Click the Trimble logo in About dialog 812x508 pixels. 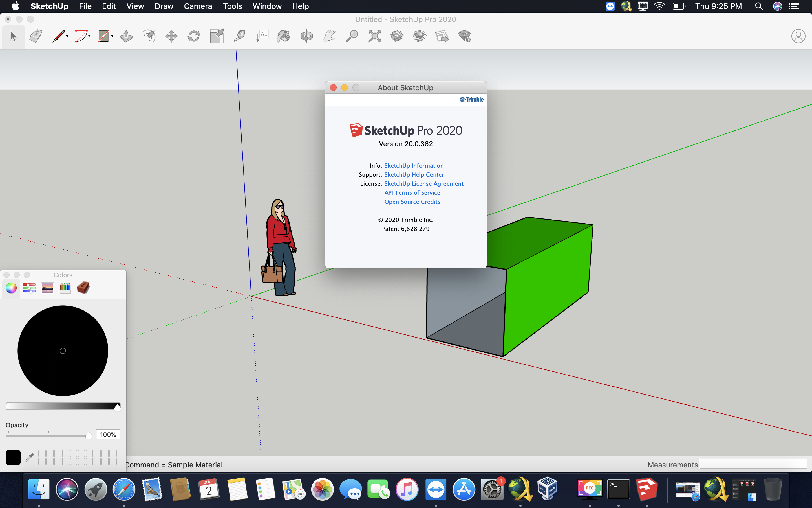point(472,99)
